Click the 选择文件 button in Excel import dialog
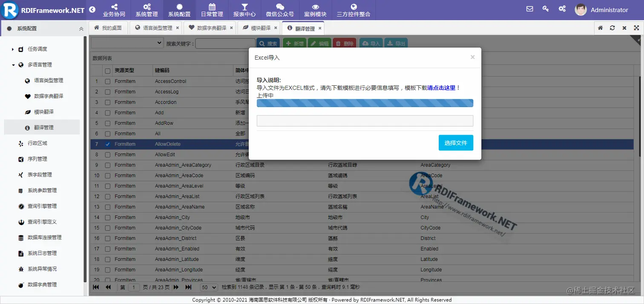 [456, 142]
